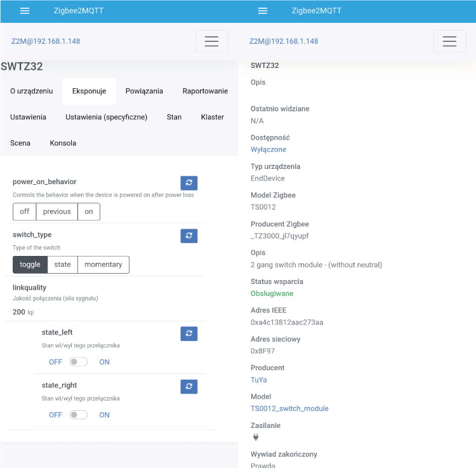Open the TuYa producer link
Image resolution: width=476 pixels, height=468 pixels.
click(258, 380)
